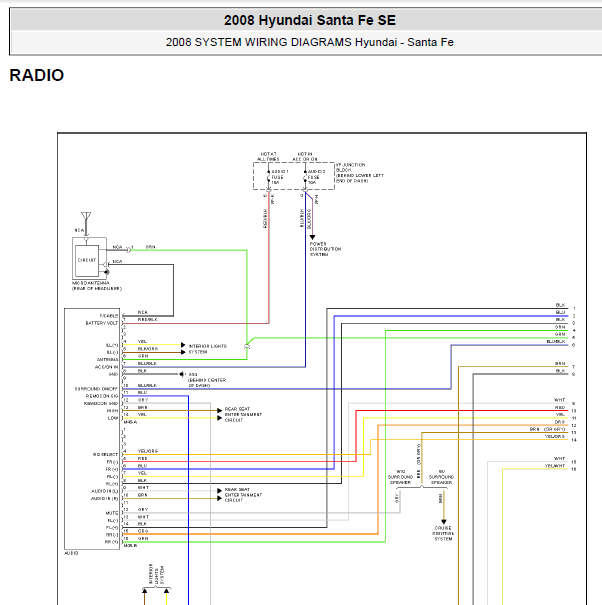Select the AUDIO 1 FUSE 15A label
The height and width of the screenshot is (605, 602).
pyautogui.click(x=279, y=177)
